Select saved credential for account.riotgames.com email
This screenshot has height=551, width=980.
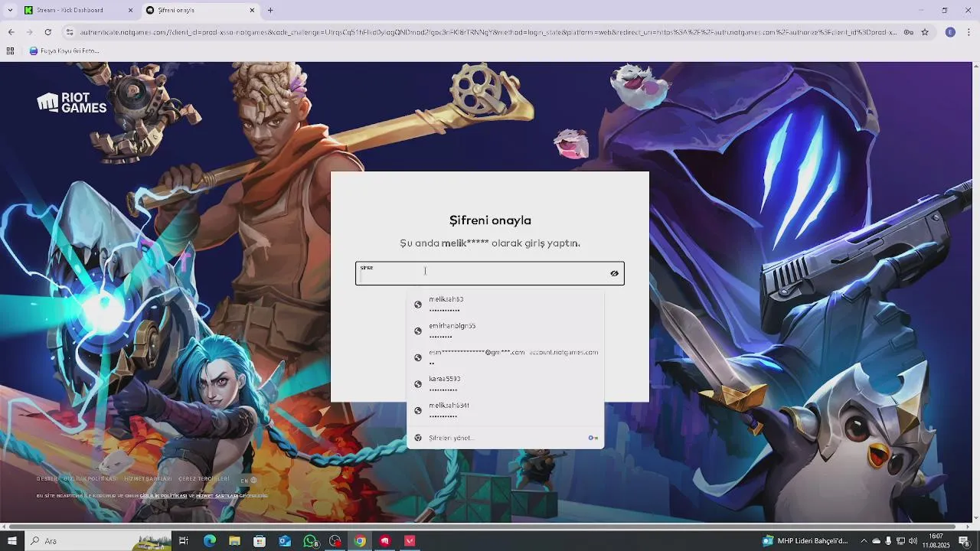[505, 357]
